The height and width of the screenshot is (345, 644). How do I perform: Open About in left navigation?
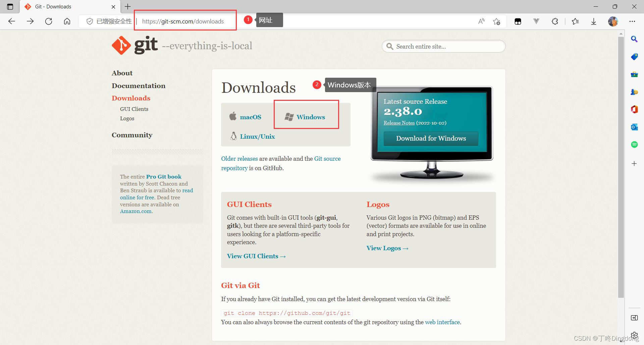pyautogui.click(x=122, y=73)
